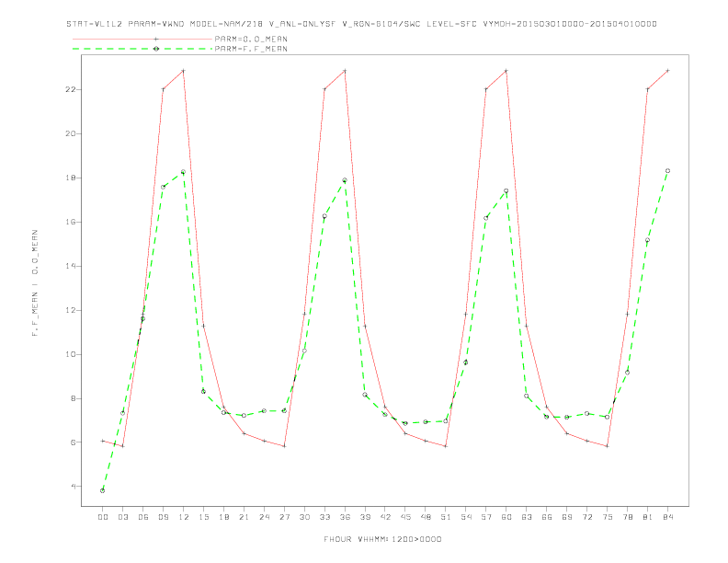Click y-axis tick label 20
The width and height of the screenshot is (728, 563).
click(71, 133)
